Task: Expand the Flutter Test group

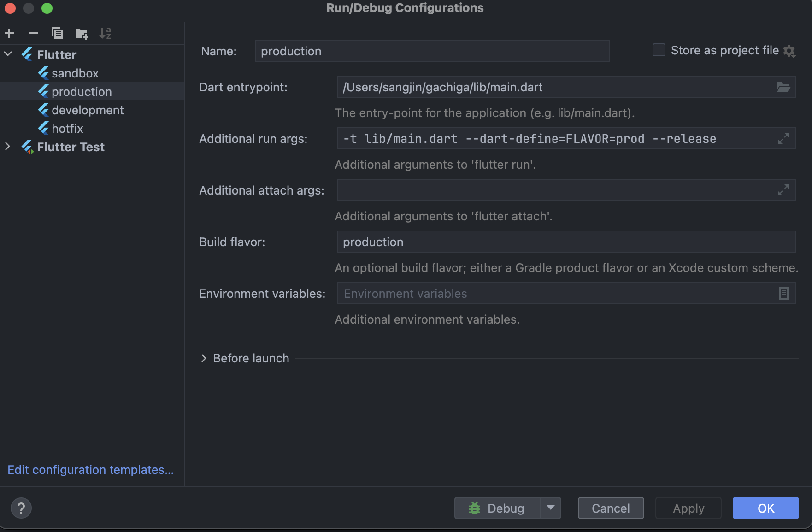Action: (7, 147)
